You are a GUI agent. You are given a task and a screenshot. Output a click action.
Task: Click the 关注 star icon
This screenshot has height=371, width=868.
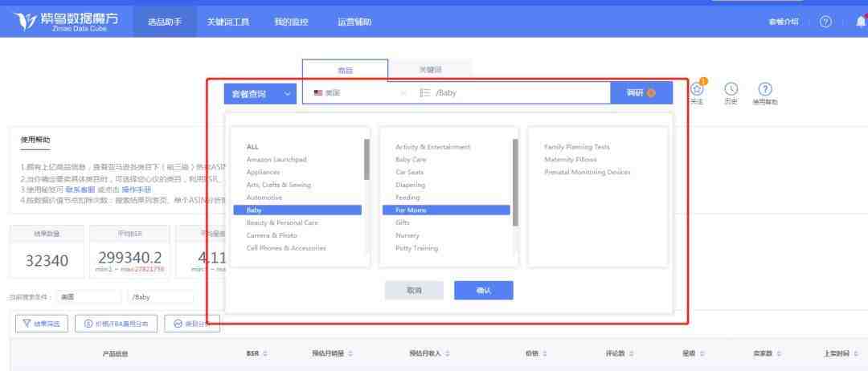(696, 89)
